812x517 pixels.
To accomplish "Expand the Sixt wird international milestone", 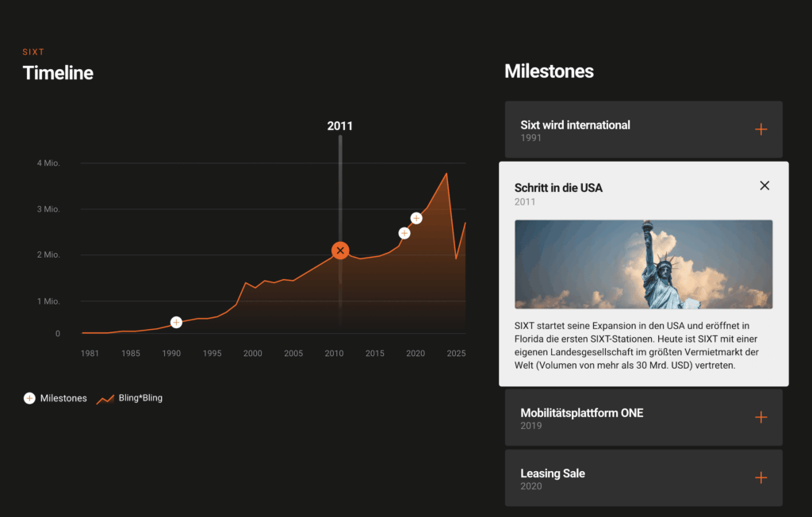I will pos(760,129).
